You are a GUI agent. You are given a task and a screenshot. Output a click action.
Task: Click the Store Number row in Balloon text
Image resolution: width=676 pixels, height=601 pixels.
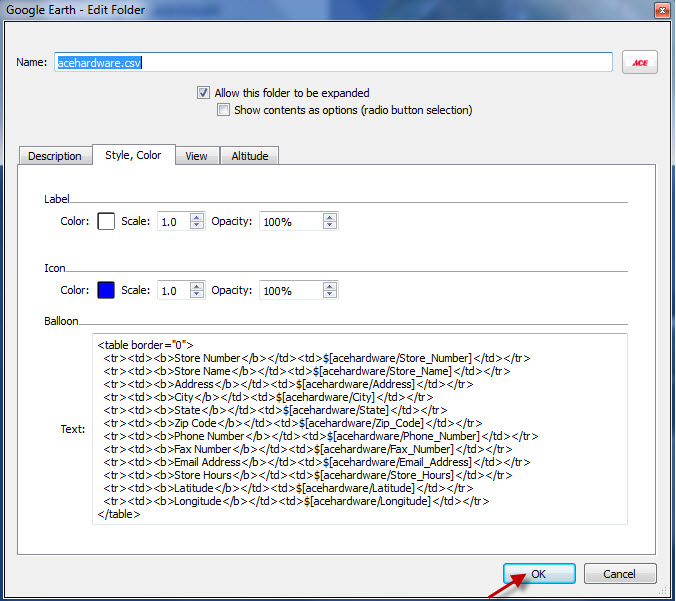coord(317,358)
